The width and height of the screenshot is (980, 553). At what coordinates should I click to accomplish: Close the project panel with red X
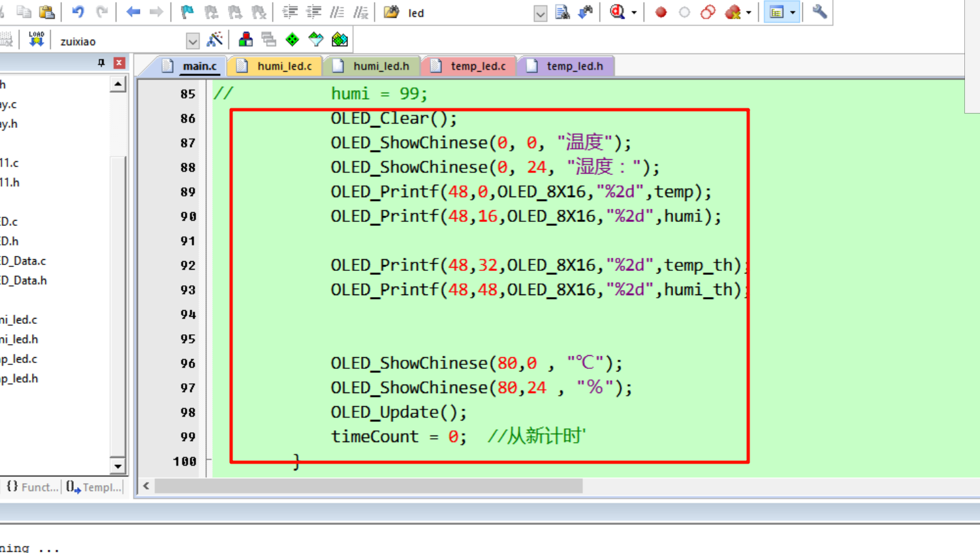pyautogui.click(x=119, y=63)
